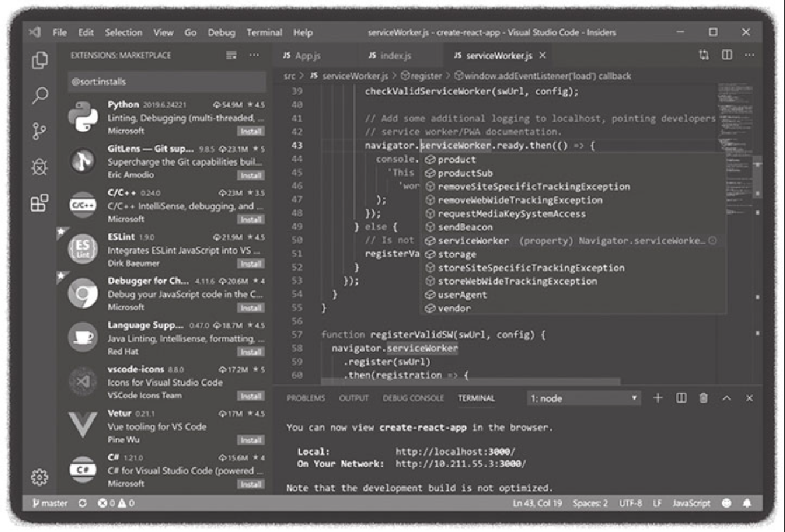Install Debugger for Chrome extension
Viewport: 785px width, 532px height.
point(251,307)
